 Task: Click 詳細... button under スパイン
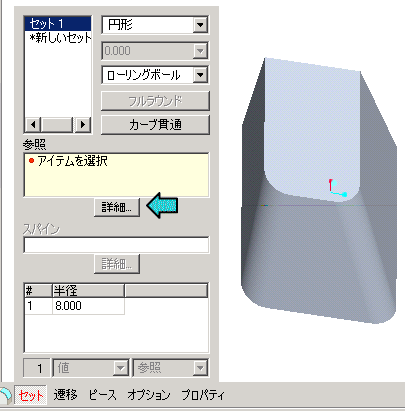(117, 264)
